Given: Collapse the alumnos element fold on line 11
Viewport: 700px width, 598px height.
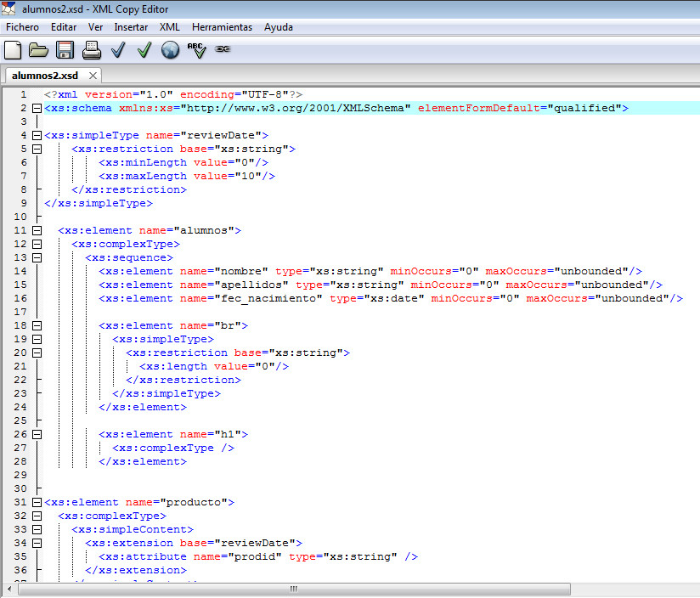Looking at the screenshot, I should click(36, 231).
